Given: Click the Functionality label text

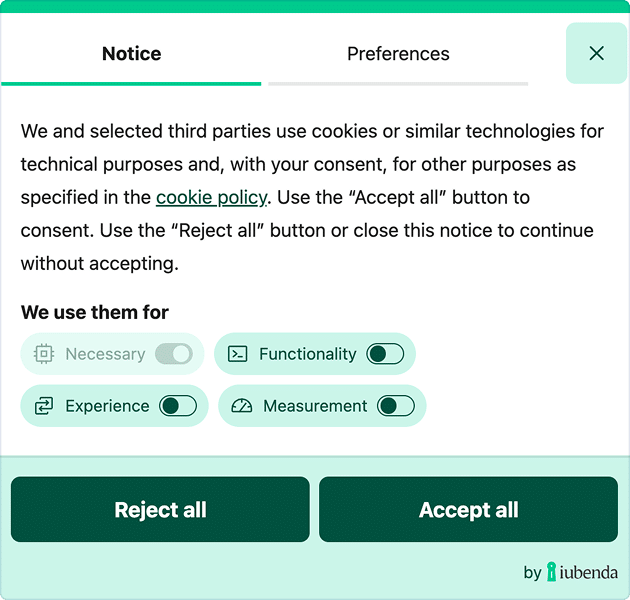Looking at the screenshot, I should point(307,354).
